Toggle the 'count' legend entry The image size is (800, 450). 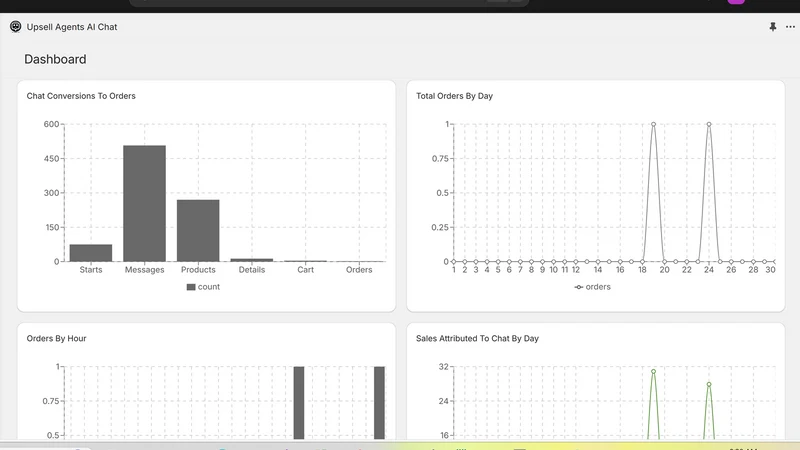tap(203, 287)
